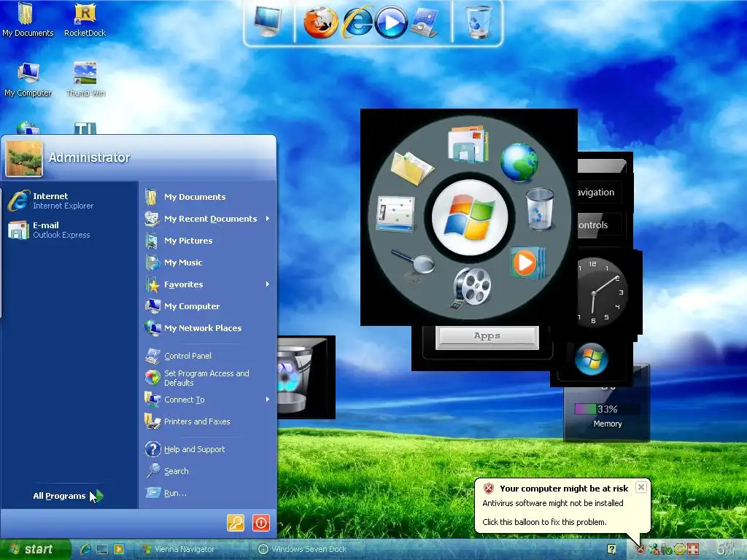Open Firefox from the top dock
Image resolution: width=747 pixels, height=560 pixels.
[321, 23]
